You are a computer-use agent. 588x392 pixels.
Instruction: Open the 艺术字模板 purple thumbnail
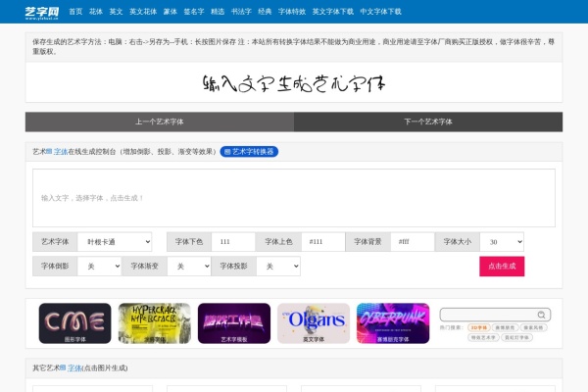[x=234, y=323]
